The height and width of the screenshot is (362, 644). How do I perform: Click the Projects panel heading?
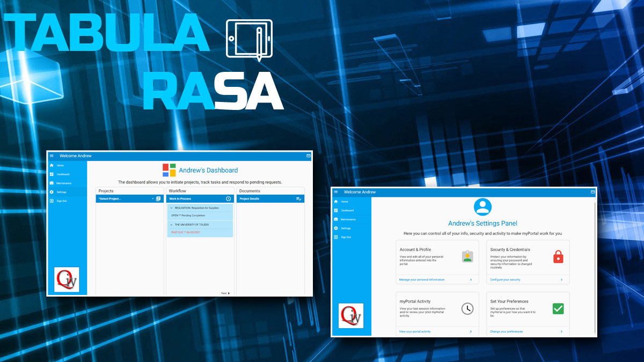(106, 191)
